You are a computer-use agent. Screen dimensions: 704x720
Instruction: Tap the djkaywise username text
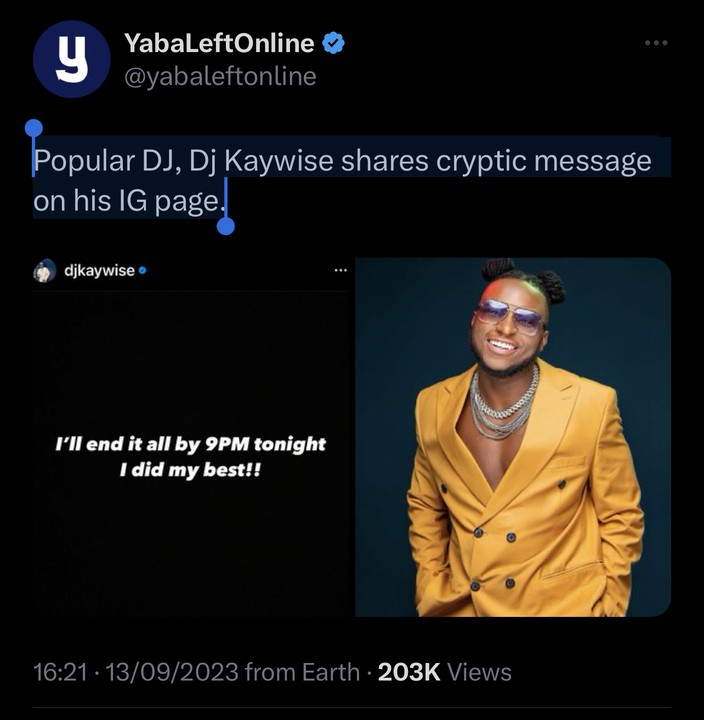click(99, 271)
